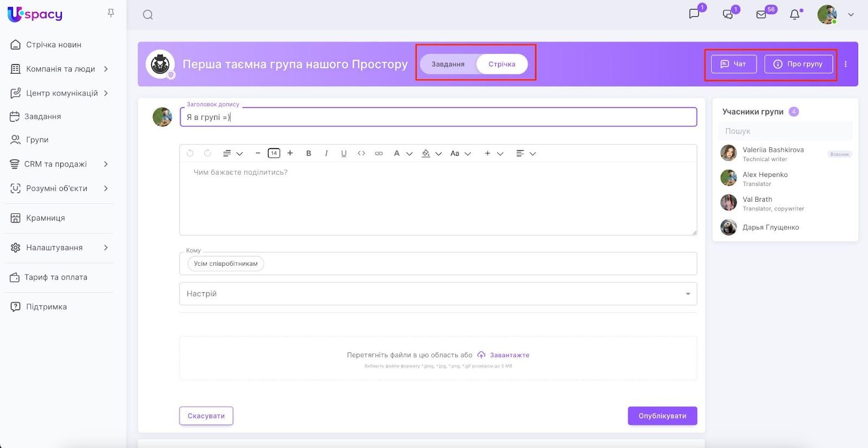Click the Пошук members search field
Viewport: 868px width, 448px height.
(785, 131)
